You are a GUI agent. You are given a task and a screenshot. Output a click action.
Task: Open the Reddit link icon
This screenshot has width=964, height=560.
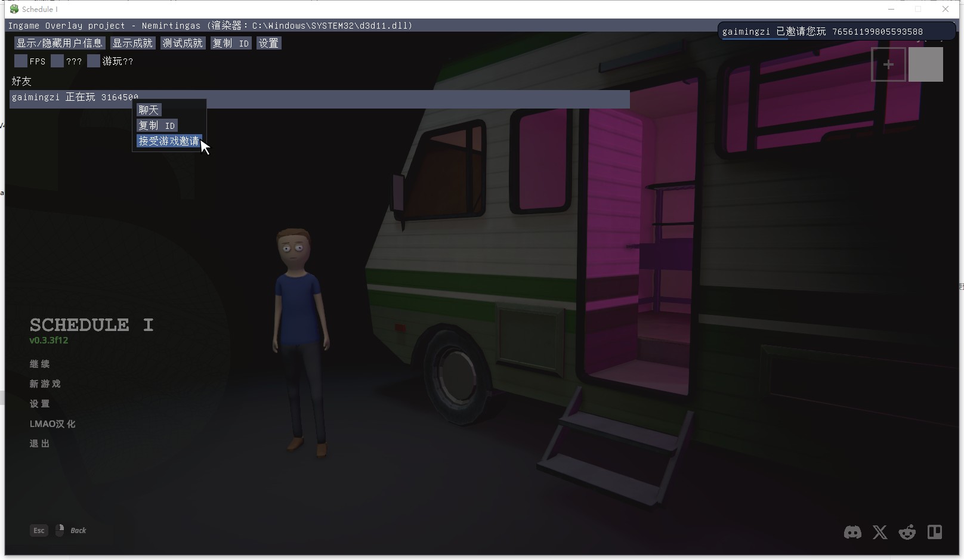(907, 532)
